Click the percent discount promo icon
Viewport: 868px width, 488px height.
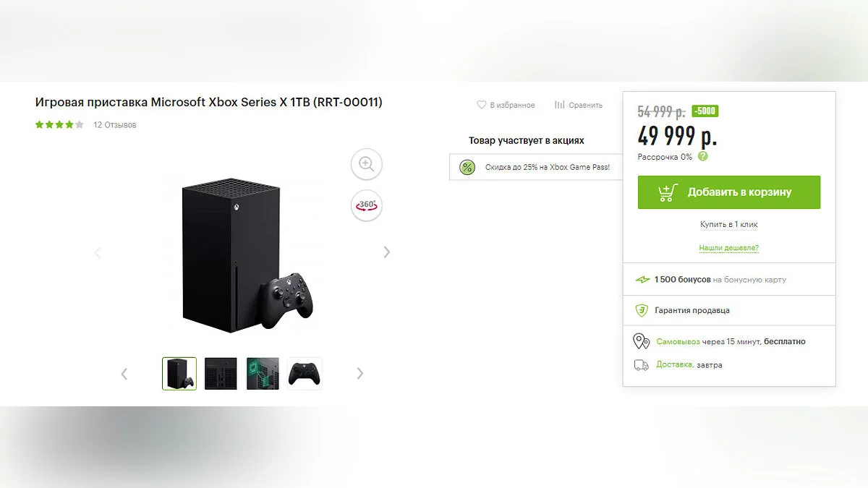coord(467,168)
